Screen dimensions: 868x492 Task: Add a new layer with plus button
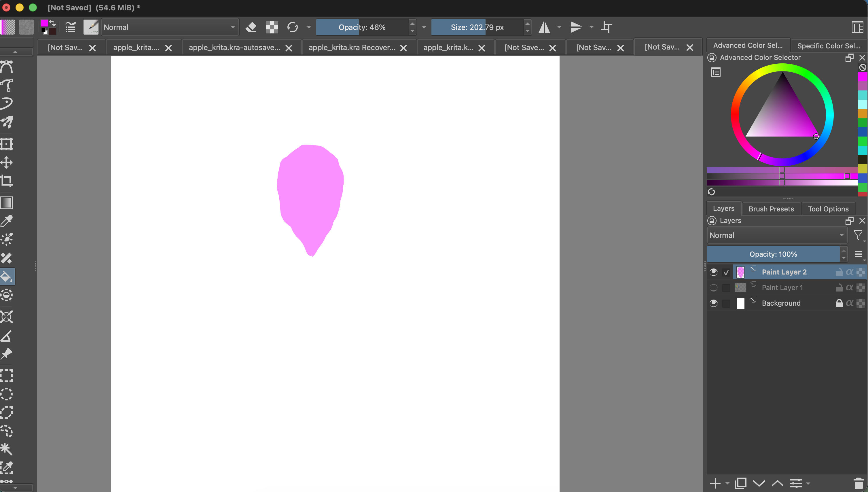(715, 484)
